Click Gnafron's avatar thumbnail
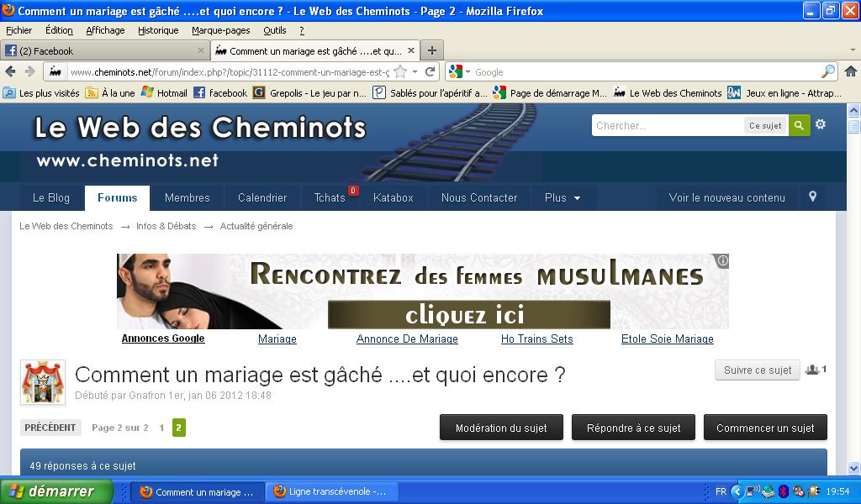The image size is (861, 504). click(43, 382)
